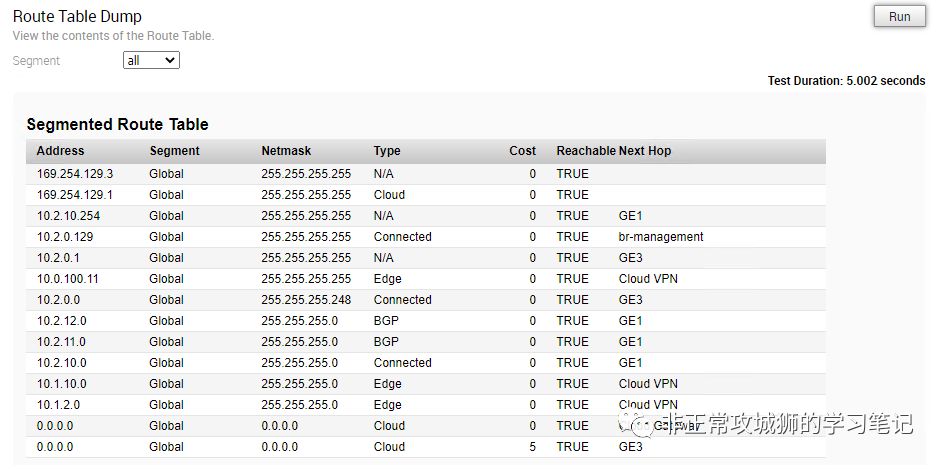Image resolution: width=944 pixels, height=465 pixels.
Task: Click the 255.255.255.248 netmask cell
Action: pos(306,300)
